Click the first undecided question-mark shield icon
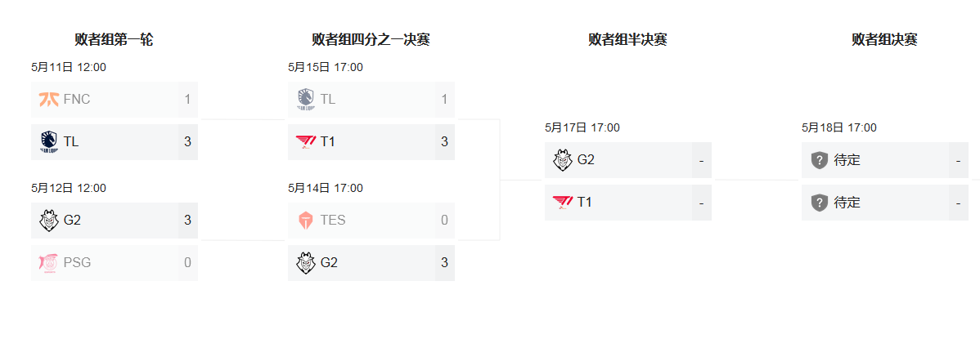The height and width of the screenshot is (348, 980). (x=820, y=160)
